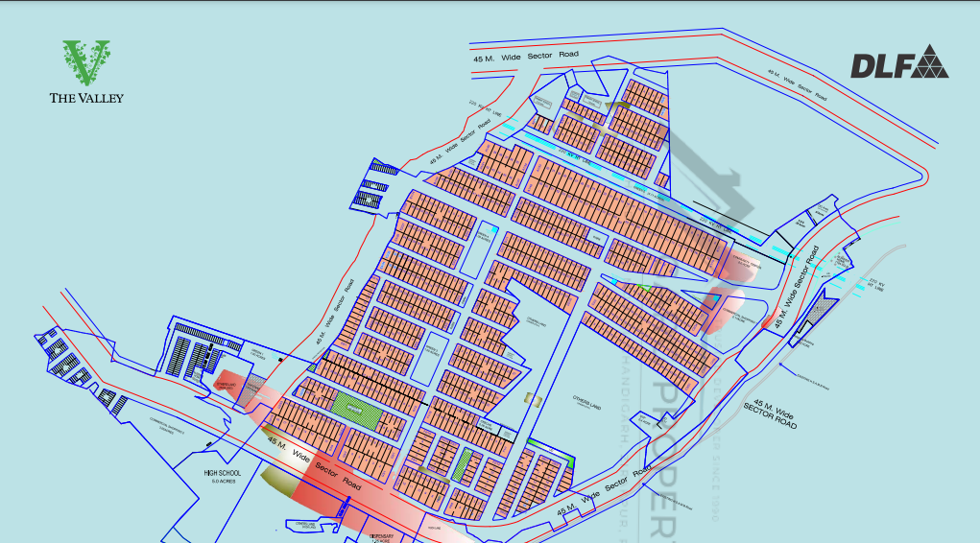Click the 'Sector Road' label on red shaded band
The width and height of the screenshot is (980, 543).
click(x=338, y=476)
